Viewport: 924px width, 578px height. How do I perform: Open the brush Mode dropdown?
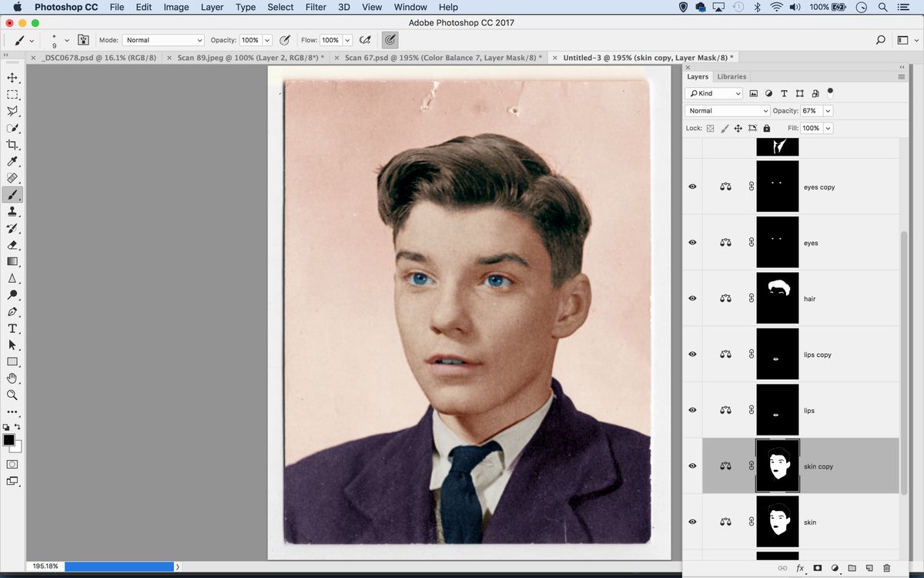163,40
